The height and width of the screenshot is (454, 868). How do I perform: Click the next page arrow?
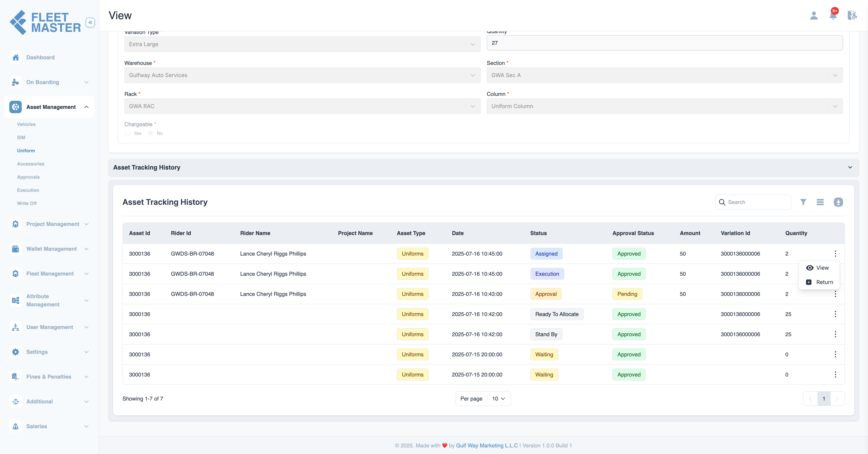click(x=837, y=399)
